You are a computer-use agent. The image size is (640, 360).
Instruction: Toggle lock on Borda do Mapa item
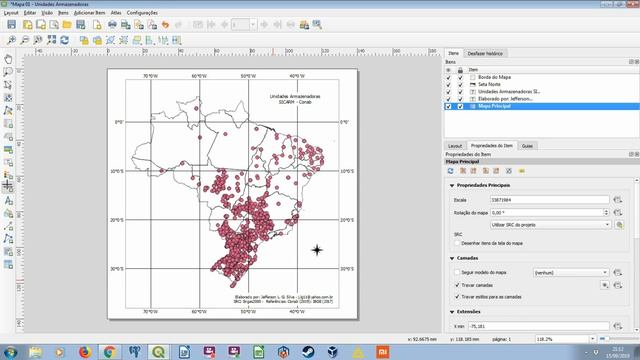pyautogui.click(x=460, y=77)
